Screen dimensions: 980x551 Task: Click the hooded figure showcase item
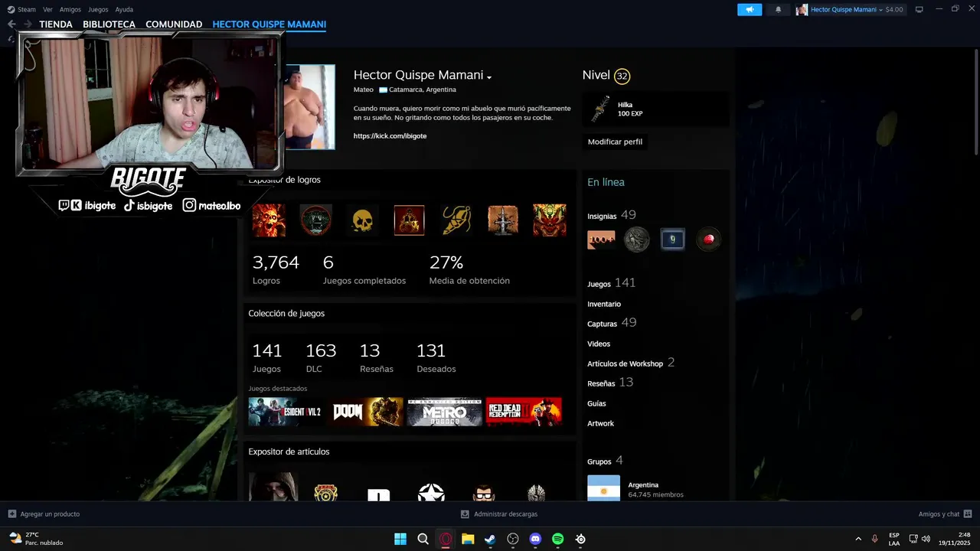point(273,487)
